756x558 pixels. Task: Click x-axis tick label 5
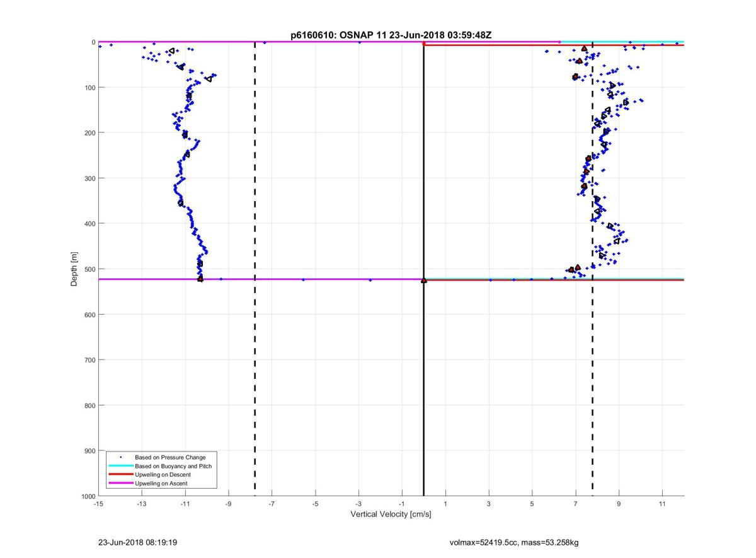coord(532,504)
